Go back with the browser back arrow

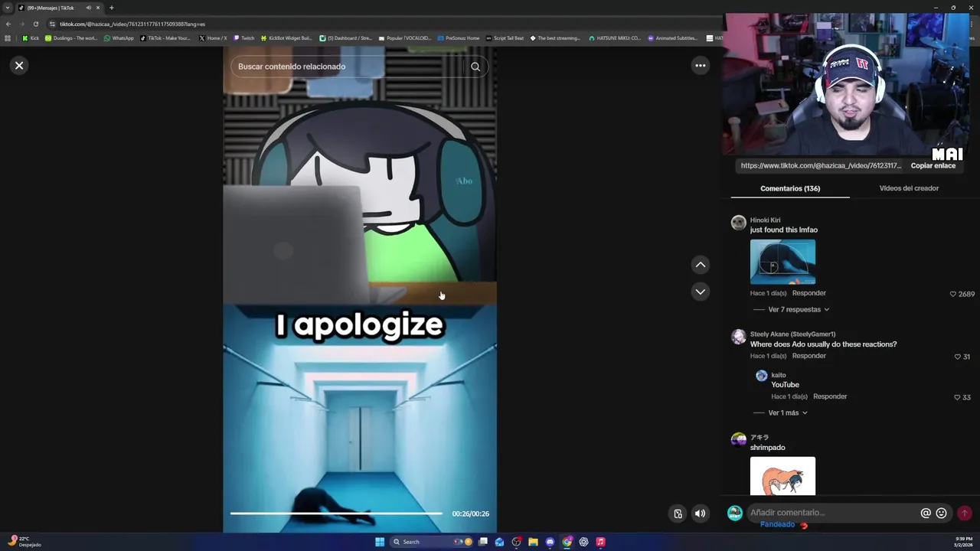[x=8, y=24]
